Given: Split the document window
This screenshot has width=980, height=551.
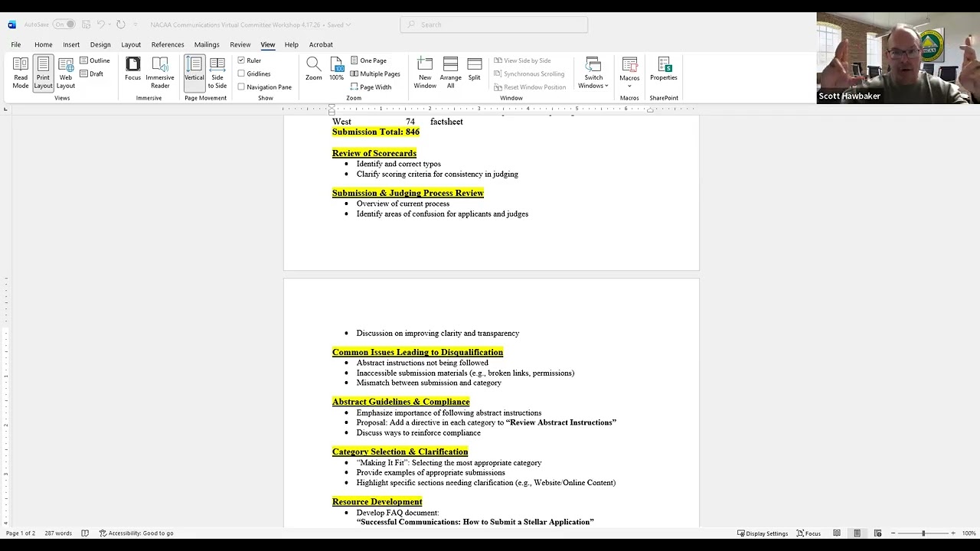Looking at the screenshot, I should tap(475, 69).
